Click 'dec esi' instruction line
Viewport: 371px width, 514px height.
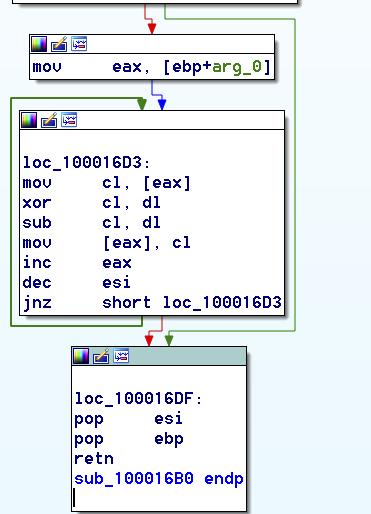tap(76, 283)
